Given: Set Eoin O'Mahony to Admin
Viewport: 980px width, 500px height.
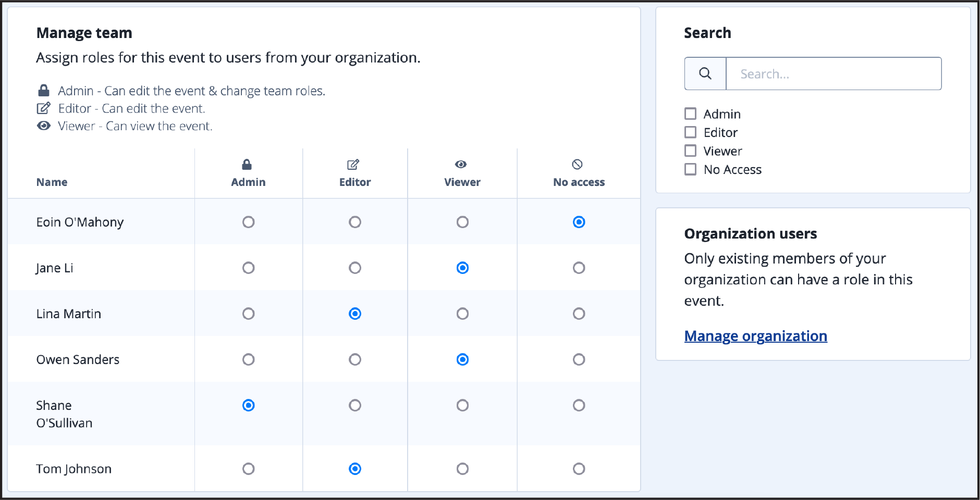Looking at the screenshot, I should (x=249, y=222).
